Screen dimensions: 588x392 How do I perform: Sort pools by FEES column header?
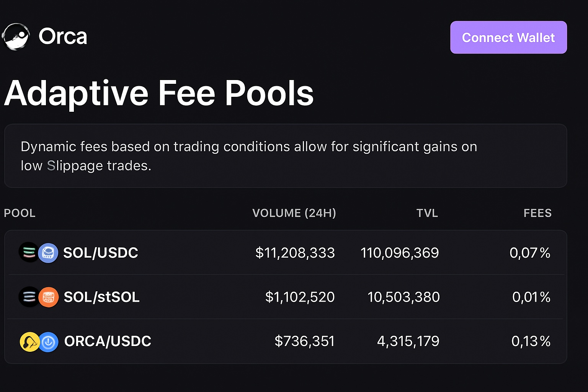(537, 213)
